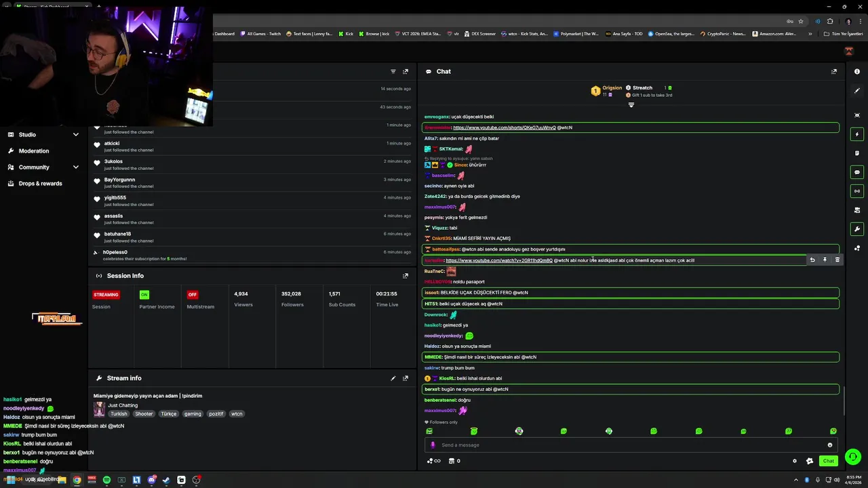
Task: Pop out the activity feed panel
Action: point(406,71)
